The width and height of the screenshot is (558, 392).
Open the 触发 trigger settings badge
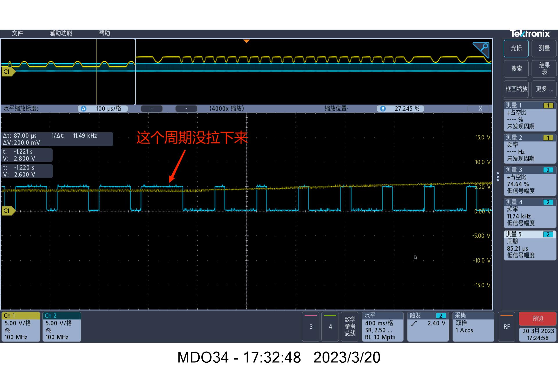[428, 326]
